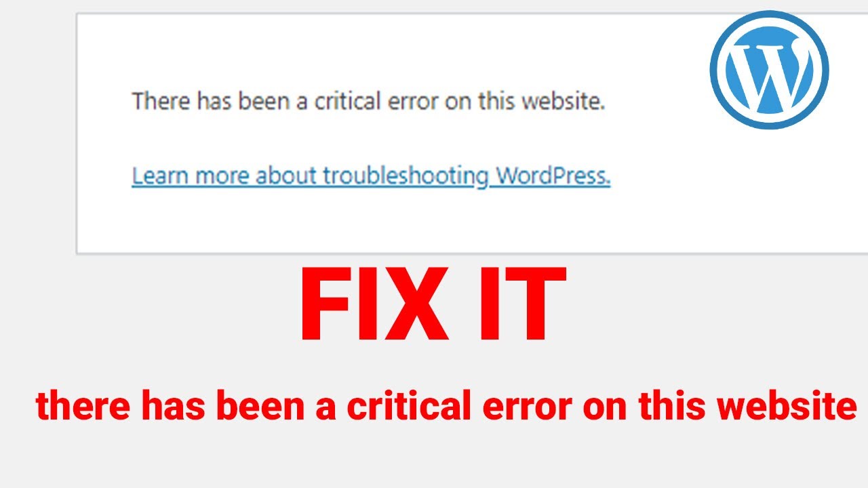The width and height of the screenshot is (868, 488).
Task: Click the word IT in red heading
Action: click(x=522, y=304)
